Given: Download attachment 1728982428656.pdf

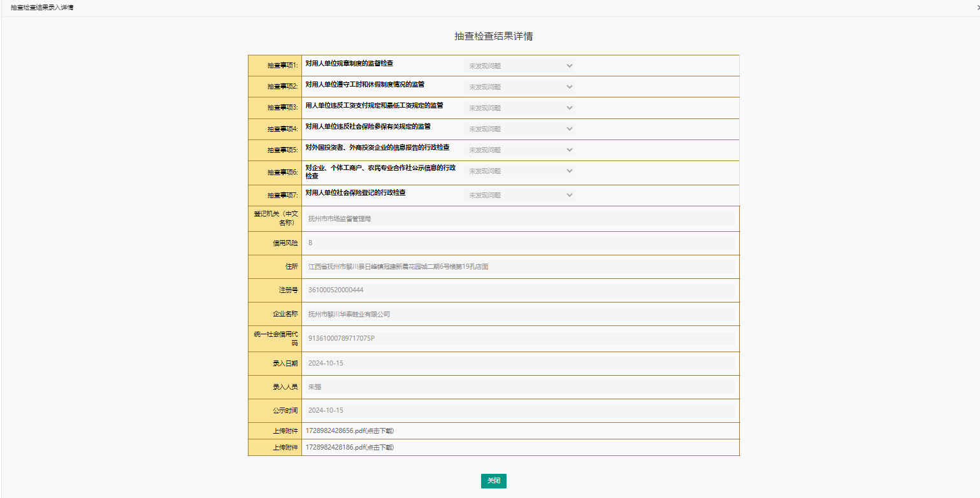Looking at the screenshot, I should pyautogui.click(x=349, y=431).
